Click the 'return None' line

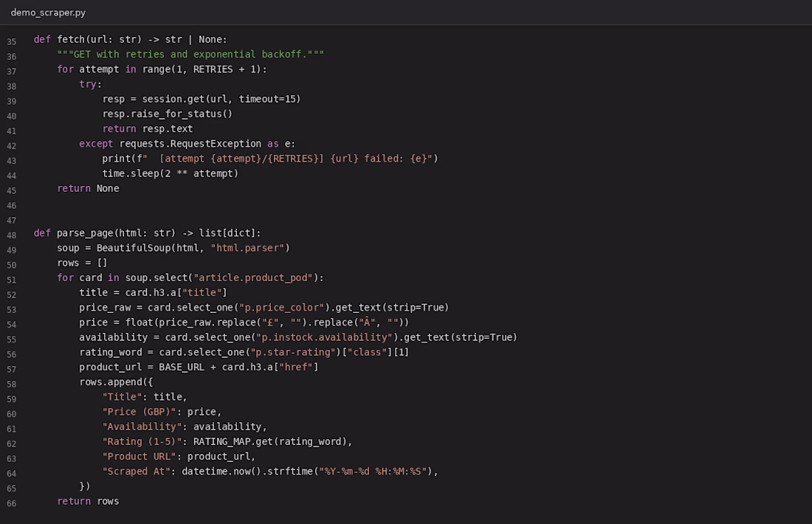coord(88,188)
